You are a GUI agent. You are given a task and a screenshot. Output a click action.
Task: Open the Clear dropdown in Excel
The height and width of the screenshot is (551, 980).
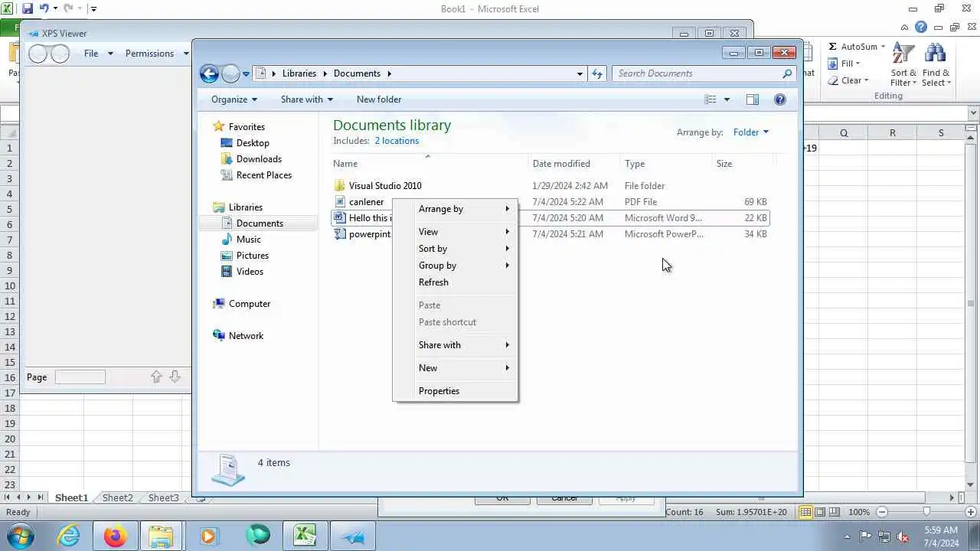tap(848, 80)
